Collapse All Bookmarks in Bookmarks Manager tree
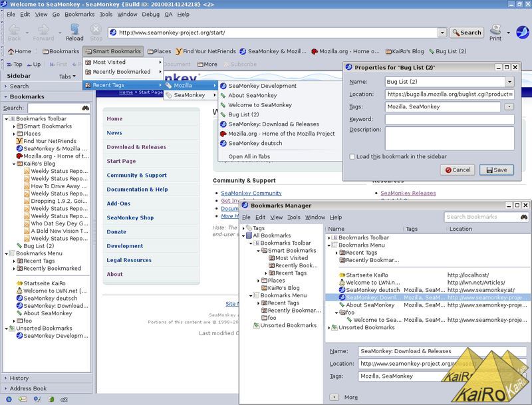The height and width of the screenshot is (405, 532). [243, 235]
